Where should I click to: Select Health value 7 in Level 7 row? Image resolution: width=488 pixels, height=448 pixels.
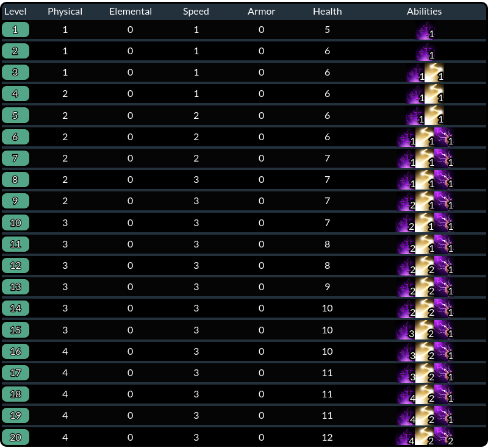328,158
